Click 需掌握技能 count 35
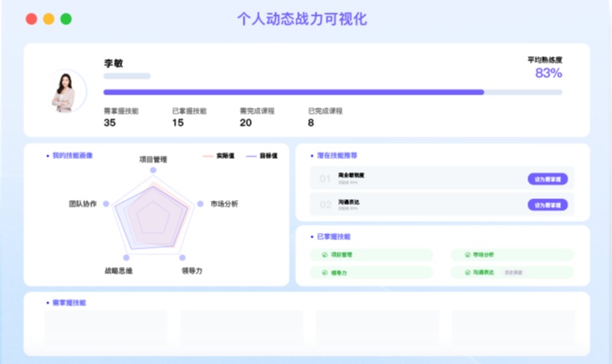612x364 pixels. click(110, 122)
